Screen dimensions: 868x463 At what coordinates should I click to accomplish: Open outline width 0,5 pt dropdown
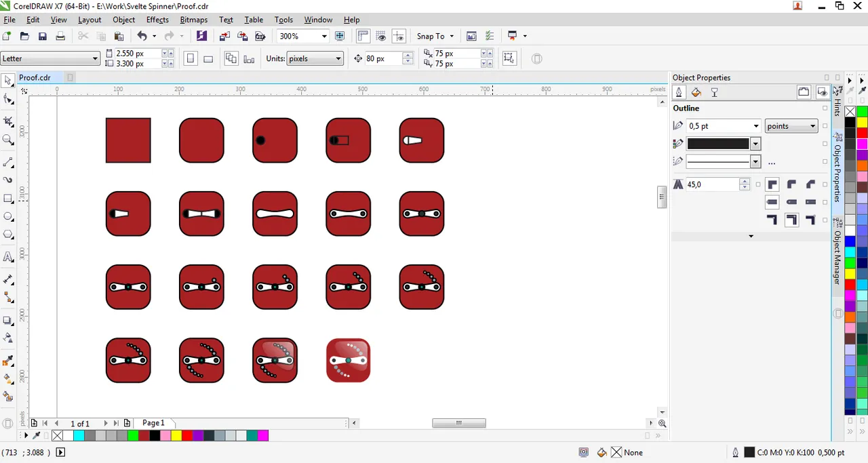(x=756, y=126)
